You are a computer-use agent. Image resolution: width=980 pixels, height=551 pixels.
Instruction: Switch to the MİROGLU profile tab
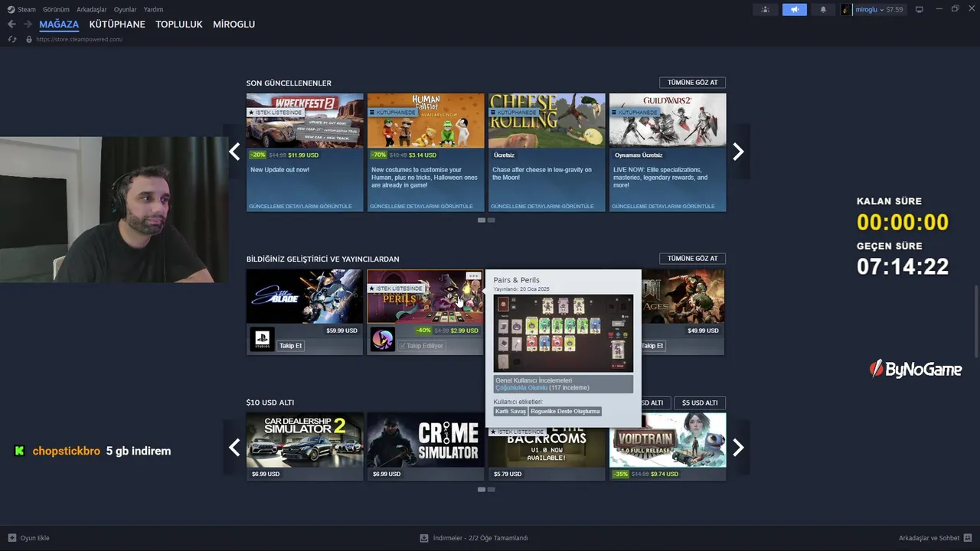(x=234, y=24)
